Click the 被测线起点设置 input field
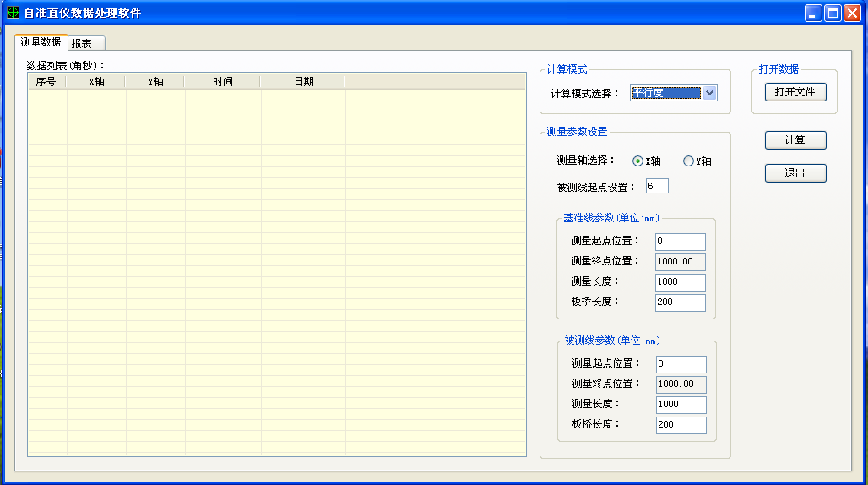Image resolution: width=868 pixels, height=485 pixels. 657,186
